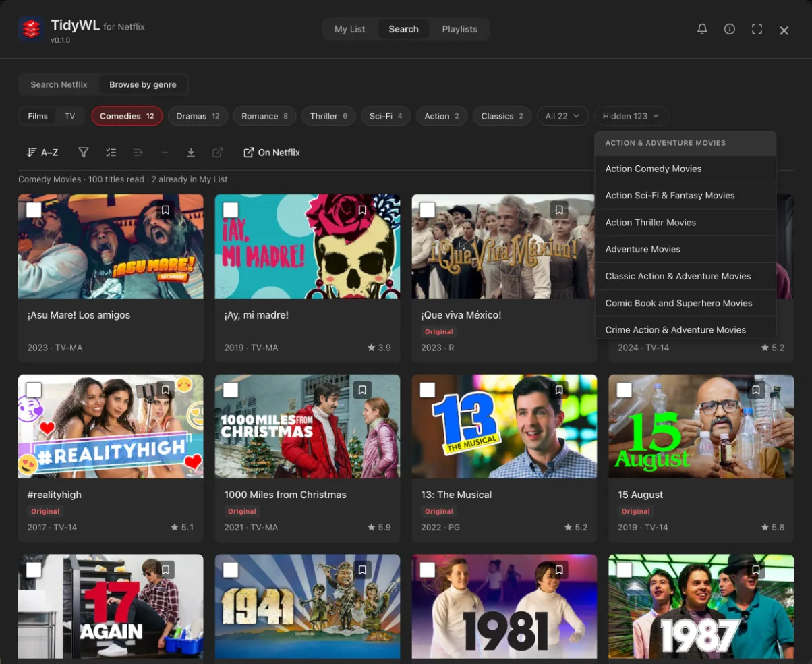Tick the 1000 Miles from Christmas checkbox

[231, 390]
